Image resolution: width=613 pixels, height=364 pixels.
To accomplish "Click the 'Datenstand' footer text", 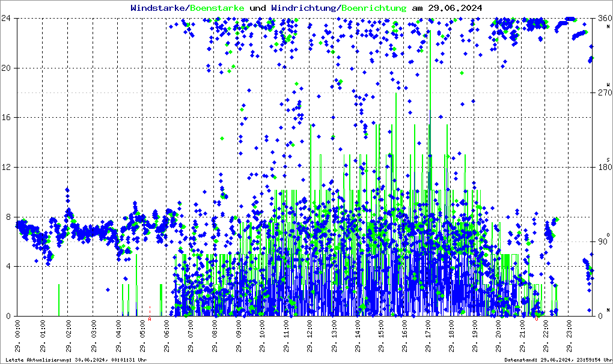I will coord(521,360).
